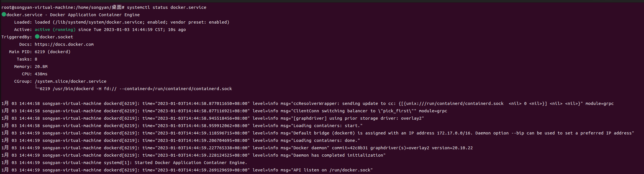Click the CGroup /system.slice/docker.service path
This screenshot has height=174, width=644.
point(70,81)
